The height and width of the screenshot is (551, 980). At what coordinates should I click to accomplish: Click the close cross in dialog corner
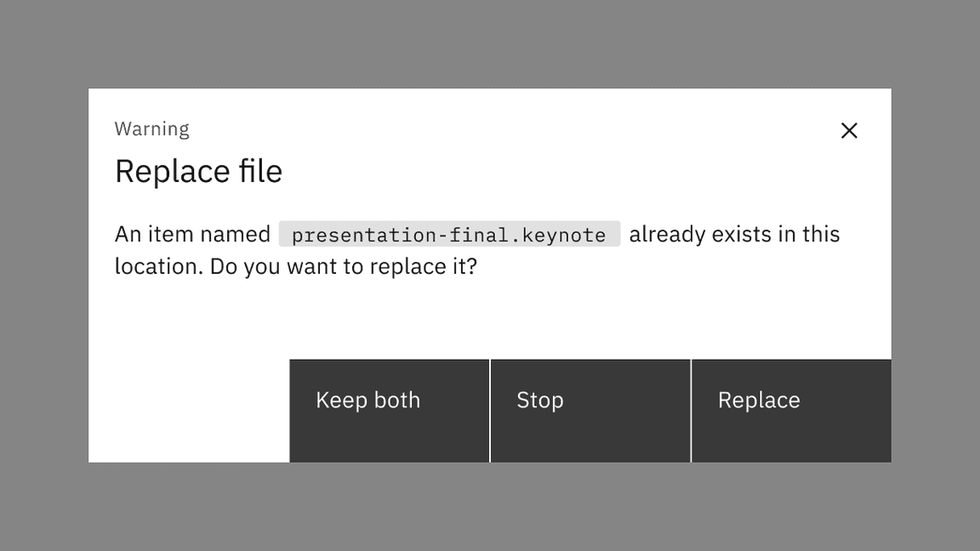pos(849,130)
